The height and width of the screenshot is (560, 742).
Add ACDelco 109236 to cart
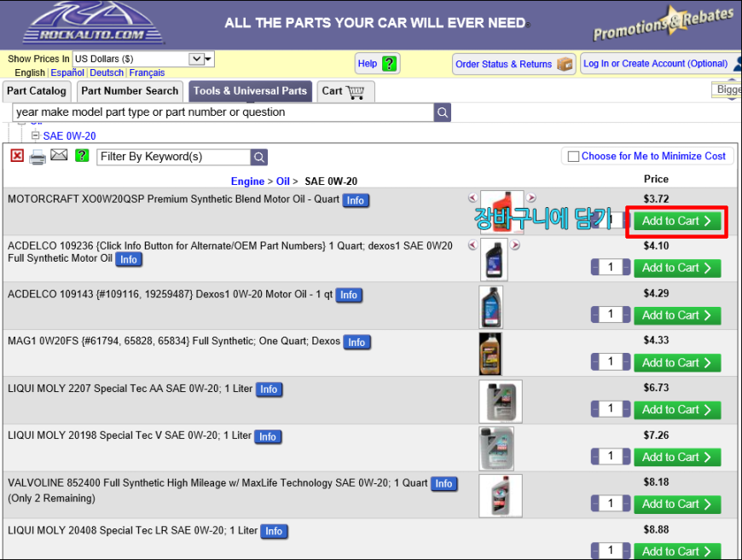[677, 268]
